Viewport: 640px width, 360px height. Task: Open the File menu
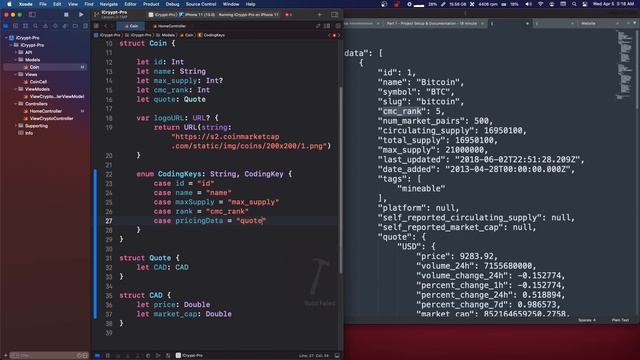pyautogui.click(x=43, y=4)
